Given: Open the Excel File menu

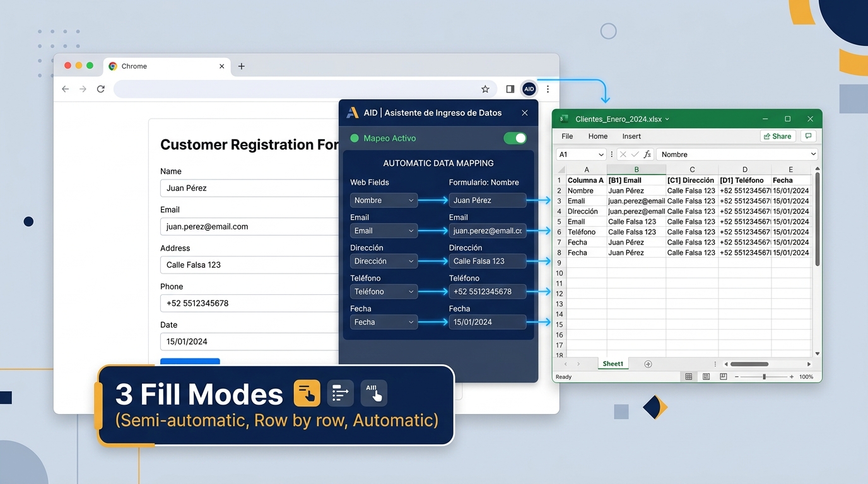Looking at the screenshot, I should [567, 136].
